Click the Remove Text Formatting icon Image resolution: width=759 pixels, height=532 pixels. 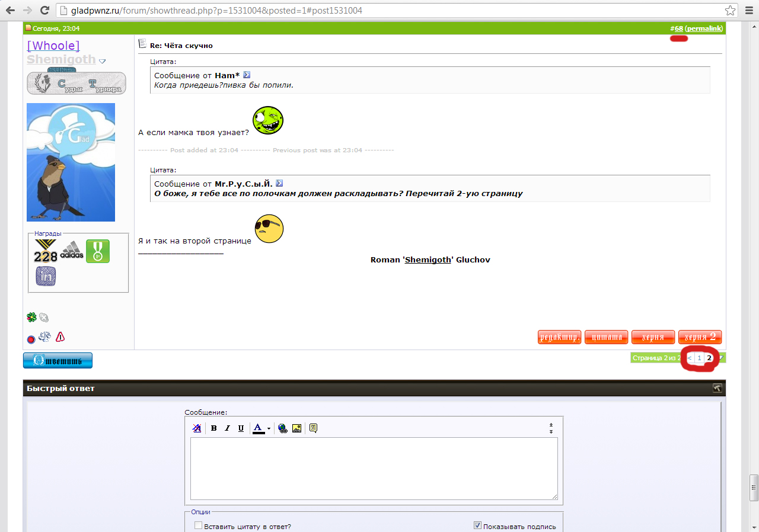click(197, 428)
